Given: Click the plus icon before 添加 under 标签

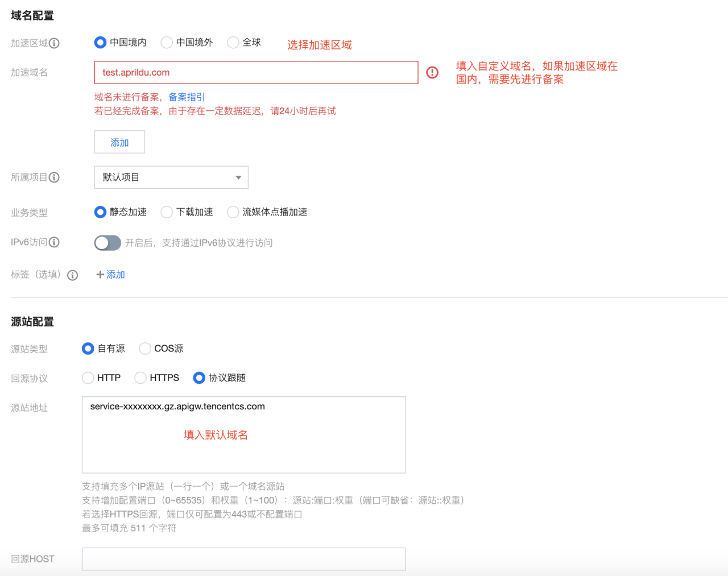Looking at the screenshot, I should click(x=100, y=274).
